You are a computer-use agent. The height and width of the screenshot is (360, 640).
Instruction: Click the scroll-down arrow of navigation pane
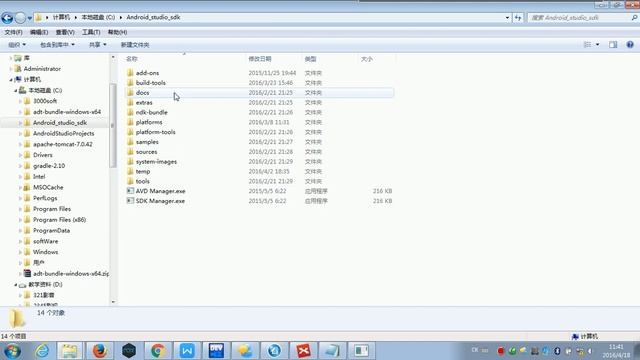[x=113, y=302]
